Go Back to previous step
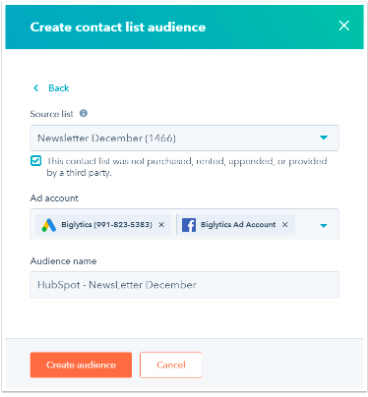 coord(59,88)
